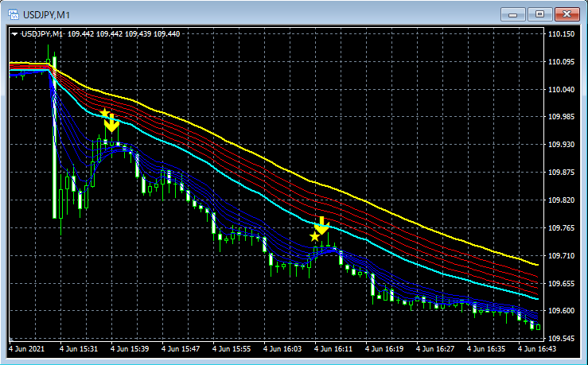This screenshot has width=588, height=365.
Task: Click the 109.820 price label
Action: 561,200
